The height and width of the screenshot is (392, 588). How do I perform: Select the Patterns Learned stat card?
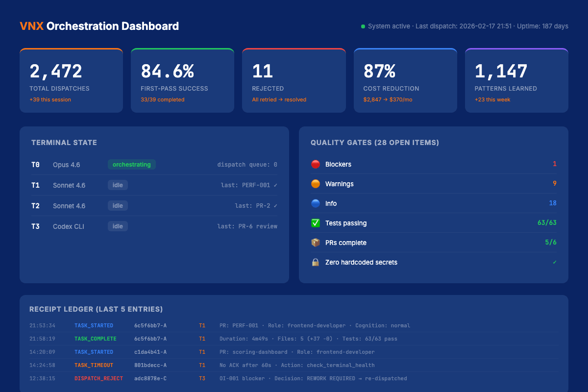(x=516, y=80)
